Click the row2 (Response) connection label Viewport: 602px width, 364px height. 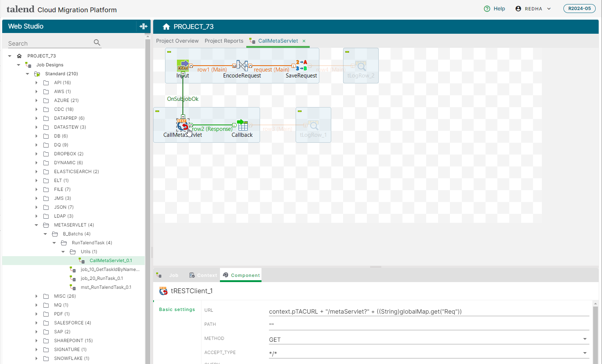(x=213, y=129)
